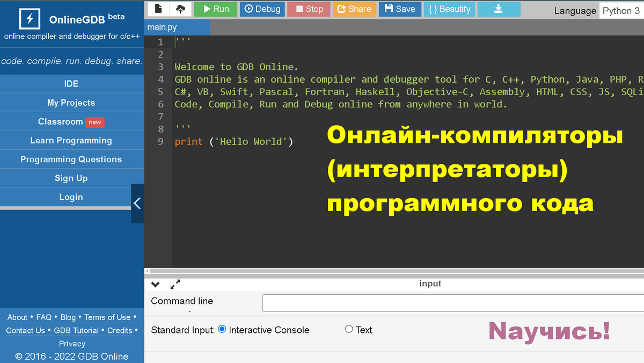Run the program with Run button
644x363 pixels.
click(216, 9)
